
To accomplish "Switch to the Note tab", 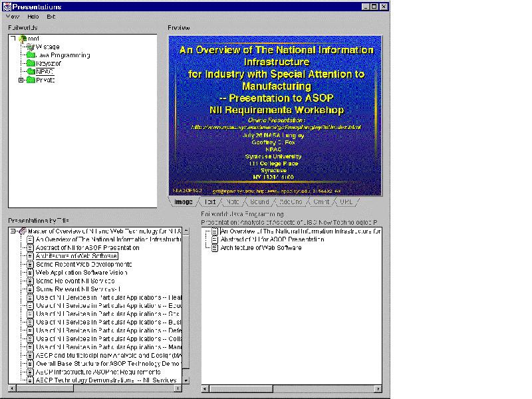I will click(x=233, y=202).
